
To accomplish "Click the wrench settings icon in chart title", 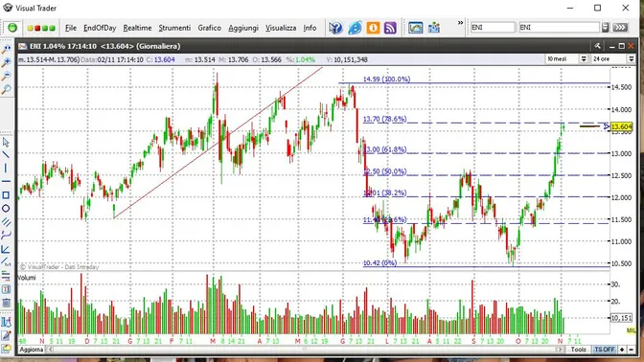I will point(597,46).
